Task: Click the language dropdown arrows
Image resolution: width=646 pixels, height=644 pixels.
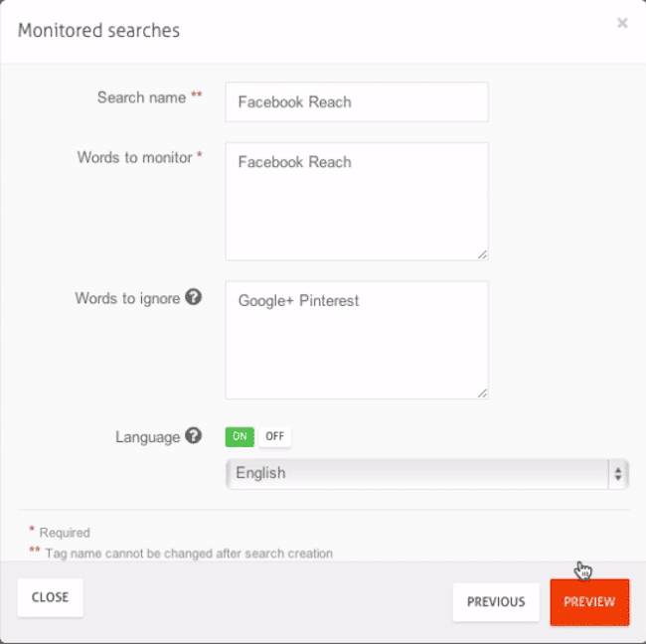Action: 617,474
